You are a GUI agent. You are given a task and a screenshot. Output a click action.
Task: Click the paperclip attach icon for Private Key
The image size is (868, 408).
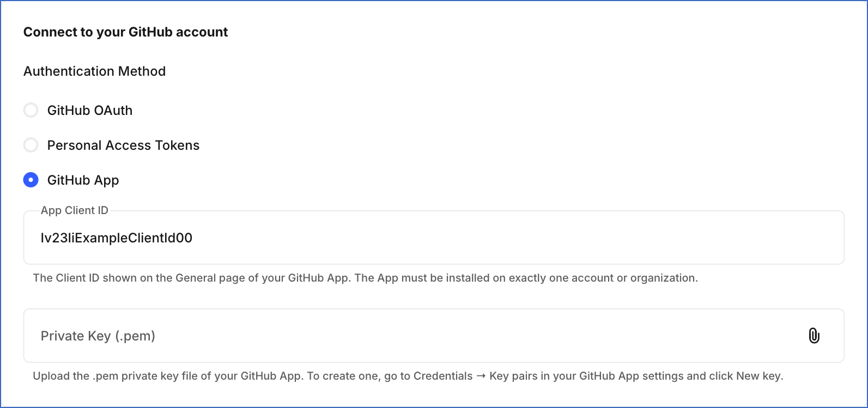[814, 336]
